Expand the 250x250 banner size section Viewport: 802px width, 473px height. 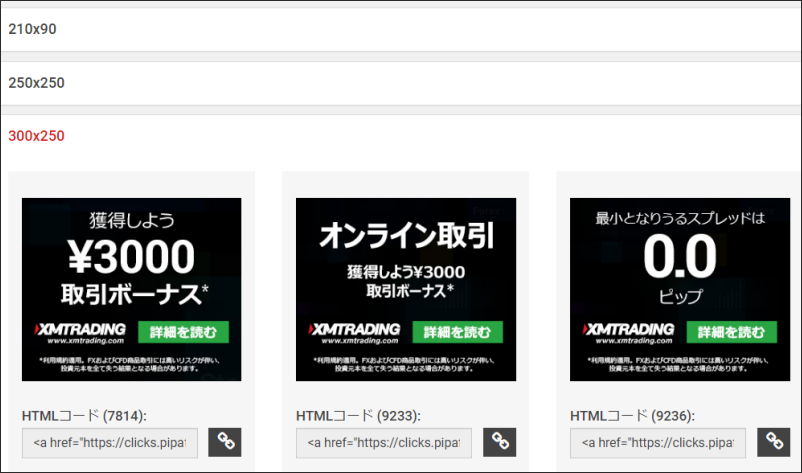(x=36, y=83)
